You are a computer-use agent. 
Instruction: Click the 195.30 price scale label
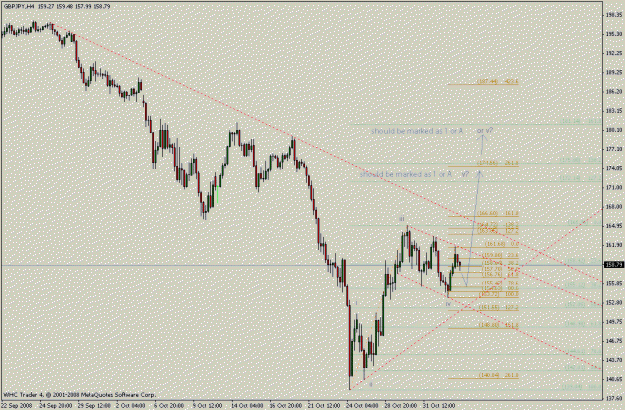614,34
